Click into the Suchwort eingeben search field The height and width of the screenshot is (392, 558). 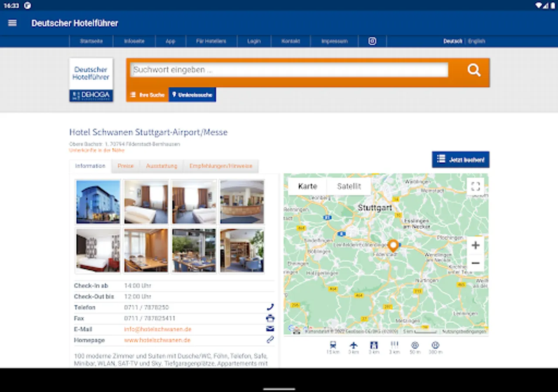(289, 70)
